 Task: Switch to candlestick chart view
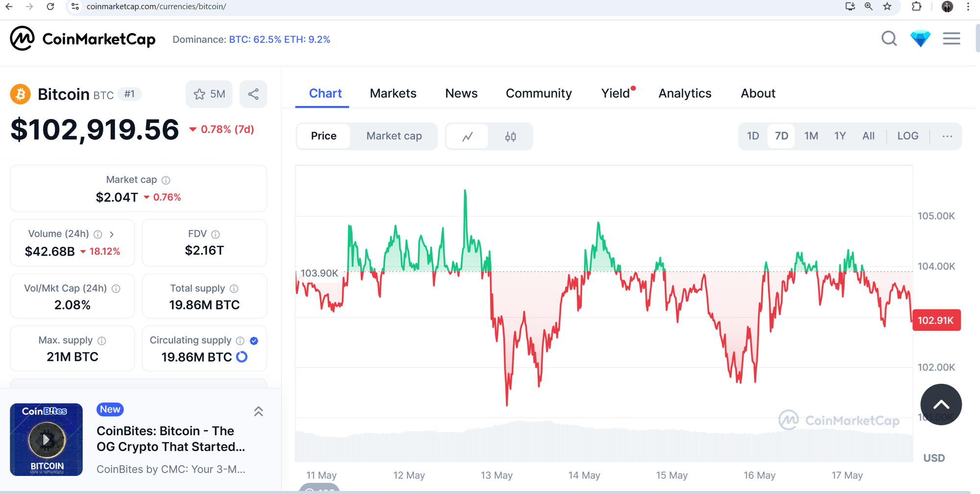(x=511, y=136)
